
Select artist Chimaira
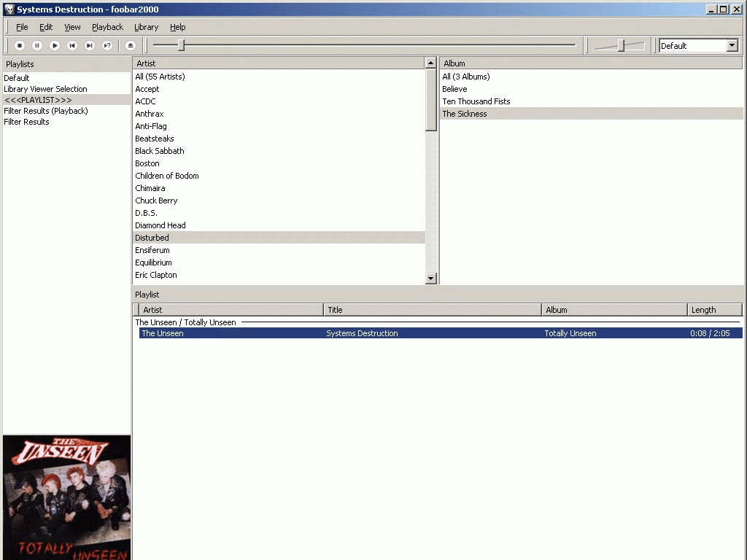(279, 188)
